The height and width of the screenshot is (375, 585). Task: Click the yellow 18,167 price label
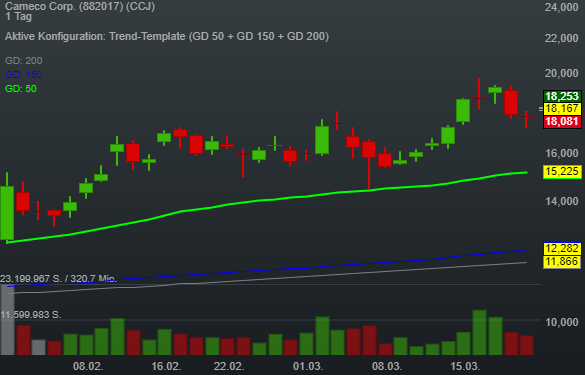point(562,109)
